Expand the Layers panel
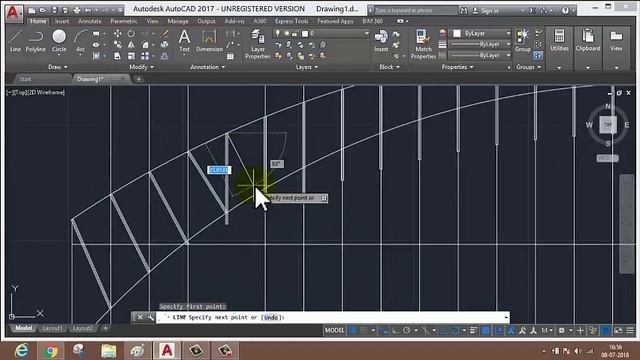The height and width of the screenshot is (360, 640). pos(307,67)
